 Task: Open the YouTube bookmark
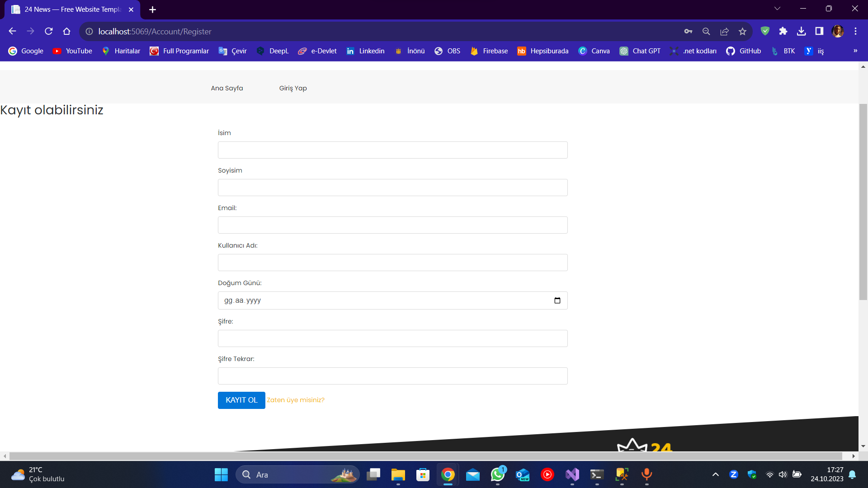(x=72, y=51)
